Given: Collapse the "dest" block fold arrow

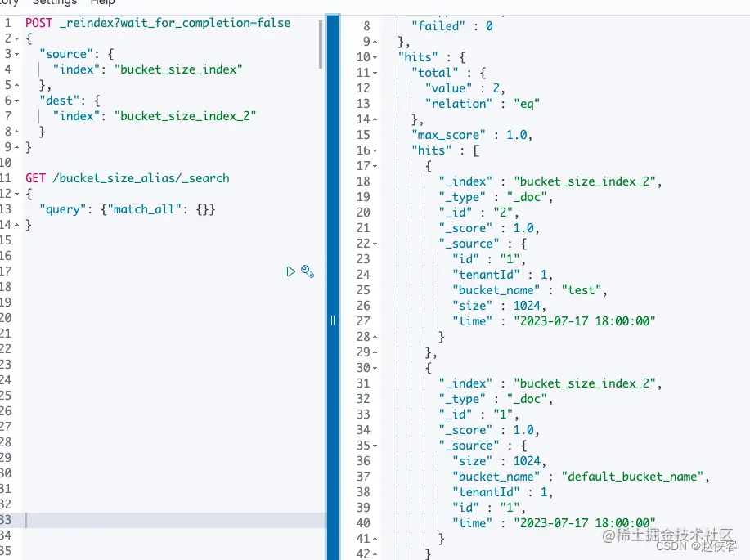Looking at the screenshot, I should [x=16, y=101].
